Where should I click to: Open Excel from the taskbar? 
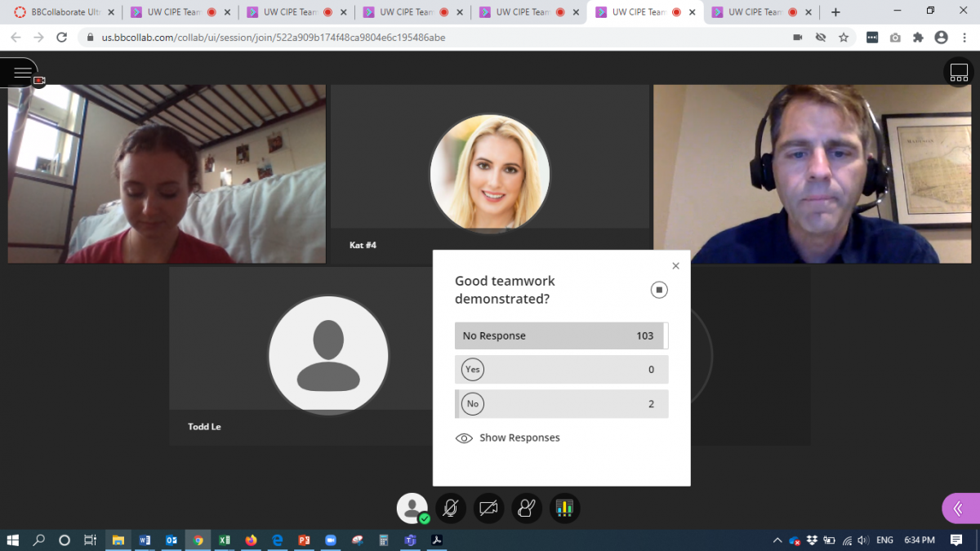coord(225,540)
